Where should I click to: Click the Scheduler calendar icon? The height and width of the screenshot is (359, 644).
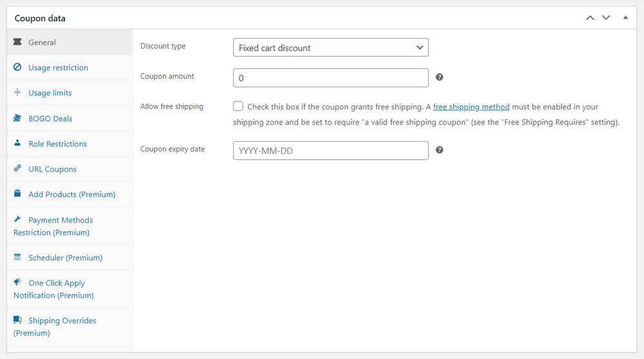pyautogui.click(x=17, y=257)
